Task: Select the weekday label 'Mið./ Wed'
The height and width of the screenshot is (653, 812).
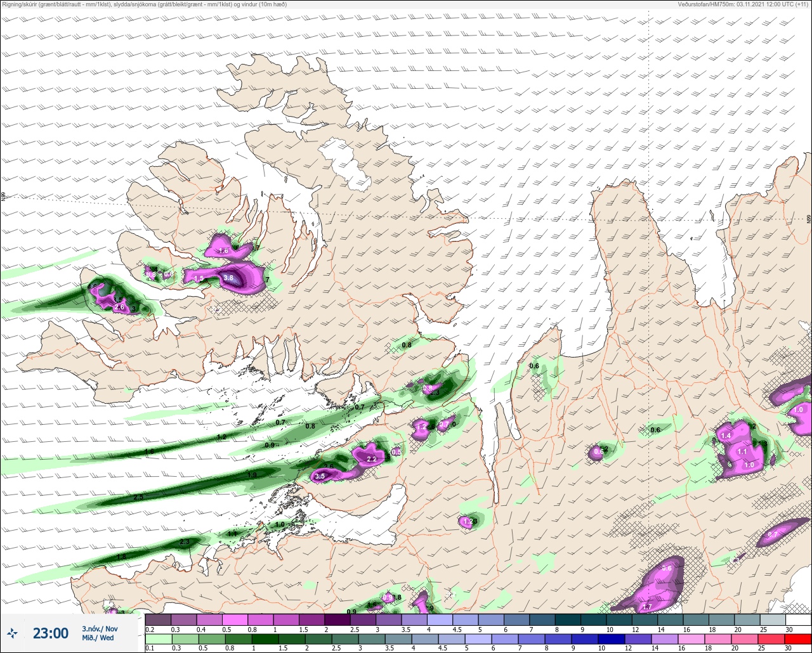Action: (98, 638)
